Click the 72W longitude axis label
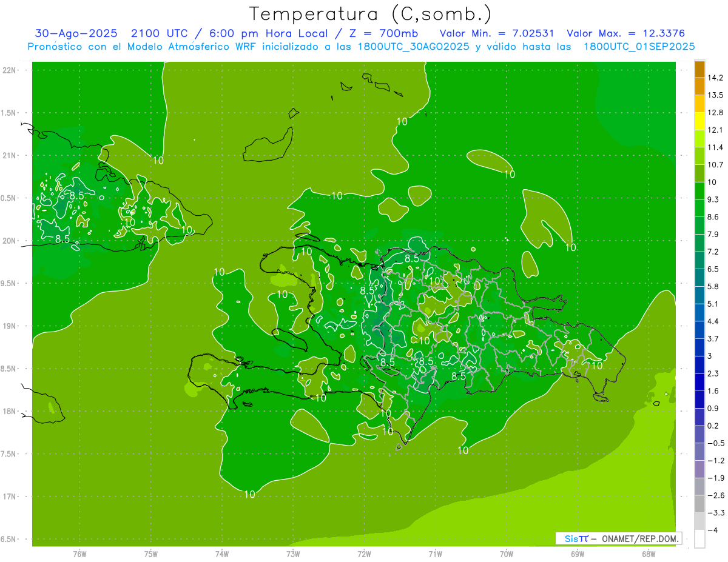This screenshot has height=562, width=728. [364, 554]
